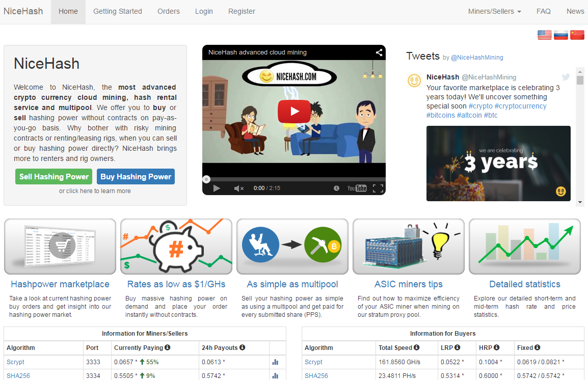Open the Orders menu item

pos(169,11)
